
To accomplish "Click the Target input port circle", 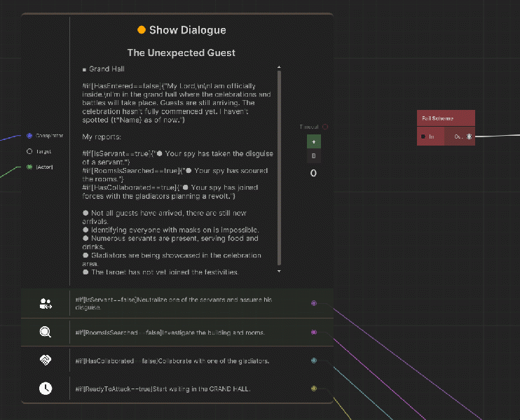I will 29,151.
